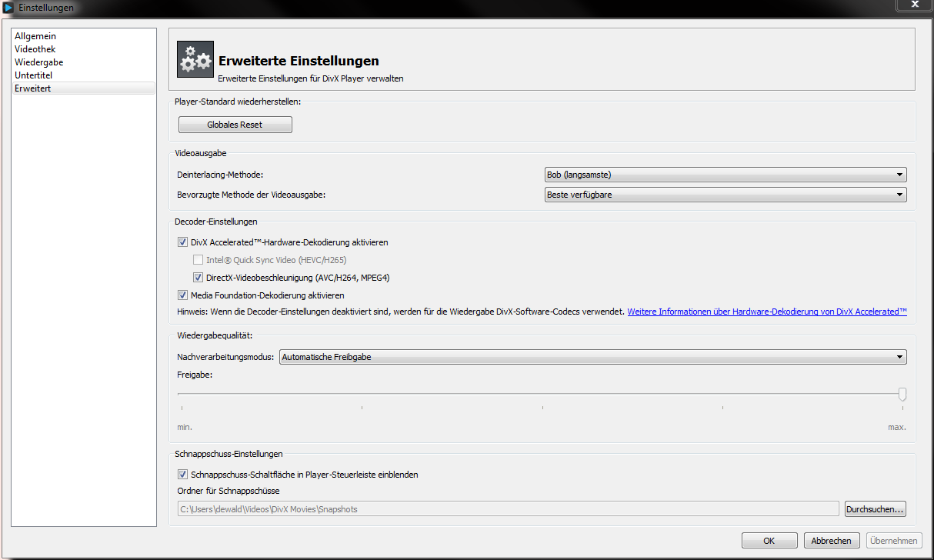This screenshot has width=934, height=560.
Task: Click the Freigabe slider handle
Action: pos(902,394)
